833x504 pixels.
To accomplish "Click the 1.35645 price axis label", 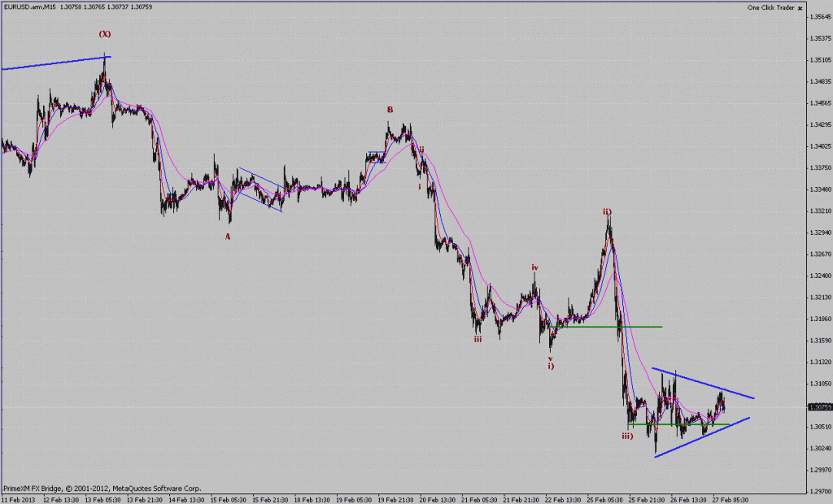I will tap(821, 17).
